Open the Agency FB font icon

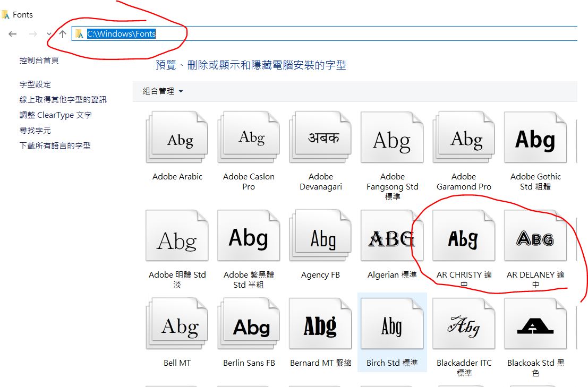[x=321, y=235]
